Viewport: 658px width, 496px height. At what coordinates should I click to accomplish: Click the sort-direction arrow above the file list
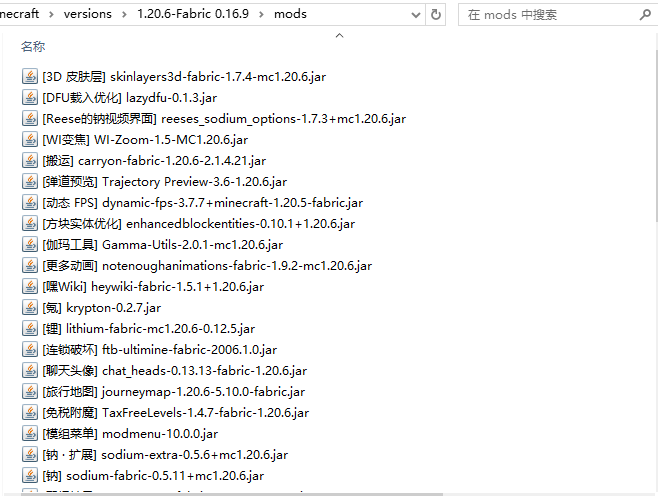click(339, 36)
